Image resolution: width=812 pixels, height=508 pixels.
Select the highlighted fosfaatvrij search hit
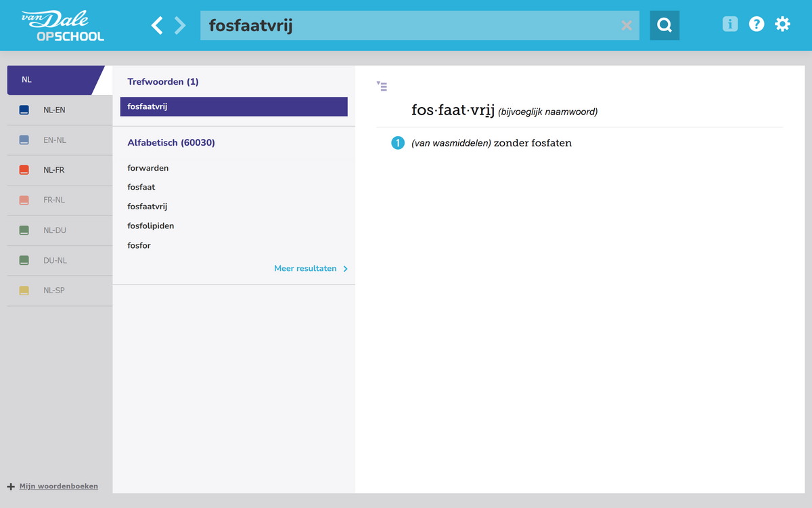point(234,106)
